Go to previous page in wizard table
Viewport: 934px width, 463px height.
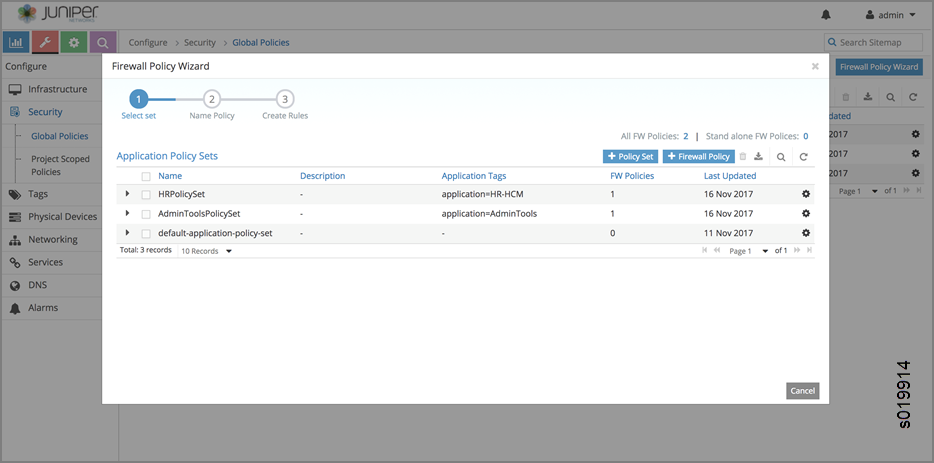[717, 251]
